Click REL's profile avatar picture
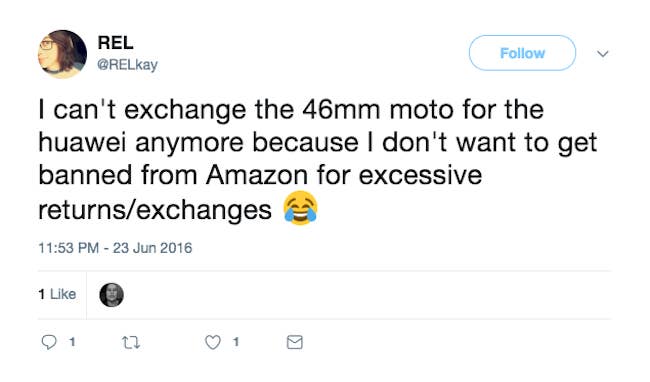 coord(63,54)
